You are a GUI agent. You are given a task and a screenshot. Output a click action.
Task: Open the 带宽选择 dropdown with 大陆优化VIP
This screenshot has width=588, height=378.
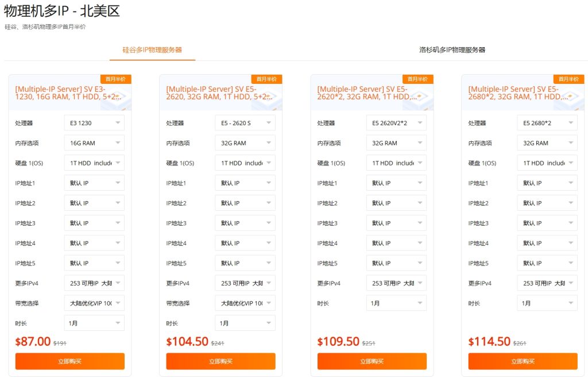[94, 303]
